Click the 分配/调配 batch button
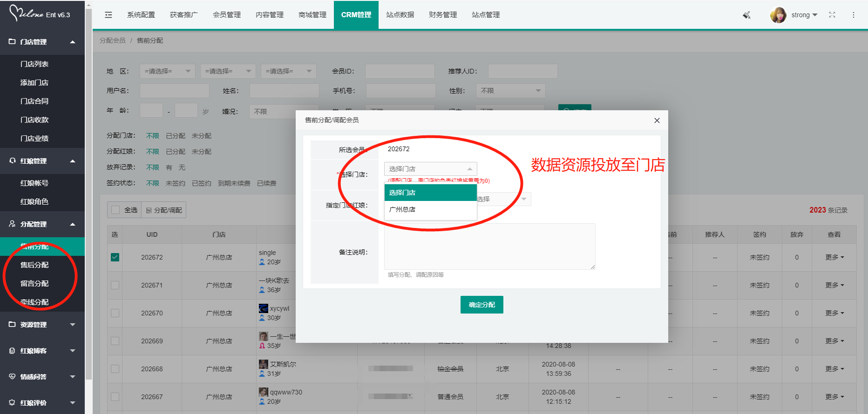Image resolution: width=868 pixels, height=414 pixels. pyautogui.click(x=164, y=210)
